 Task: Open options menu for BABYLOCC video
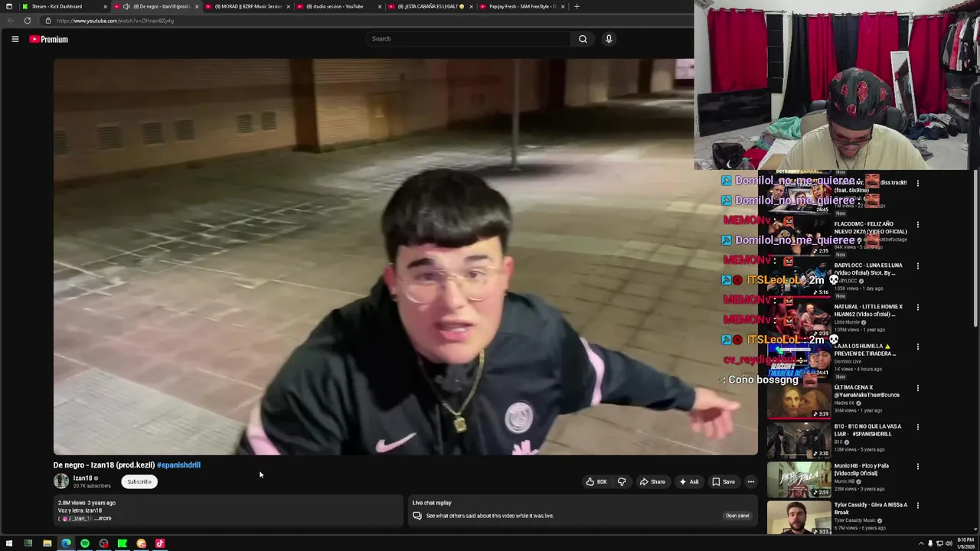[918, 266]
